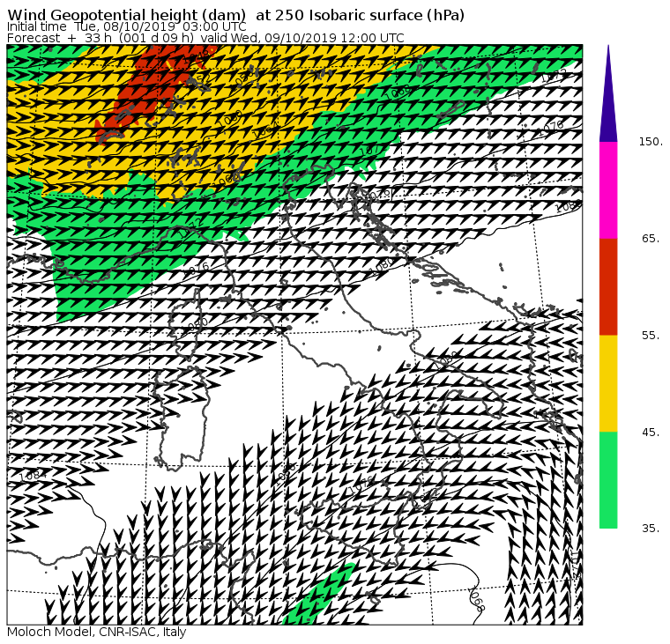Screen dimensions: 670x644
Task: Click the chart title "Wind Geopotential height (dam)"
Action: click(x=126, y=15)
